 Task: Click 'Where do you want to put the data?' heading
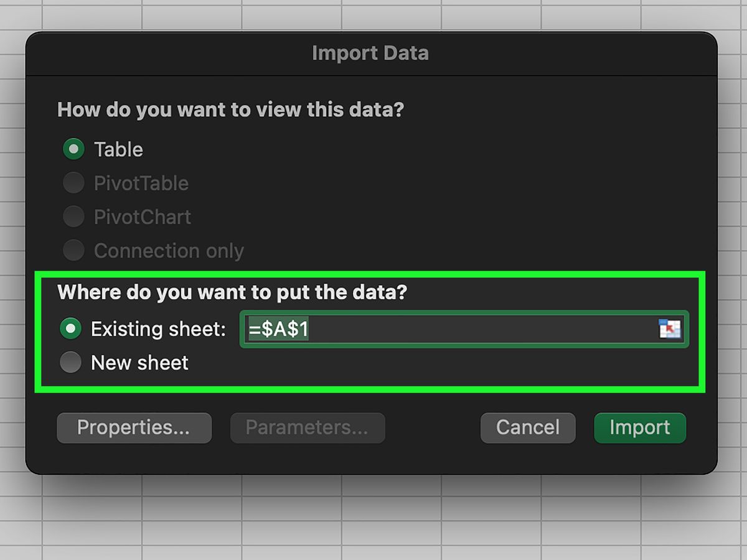pos(232,292)
